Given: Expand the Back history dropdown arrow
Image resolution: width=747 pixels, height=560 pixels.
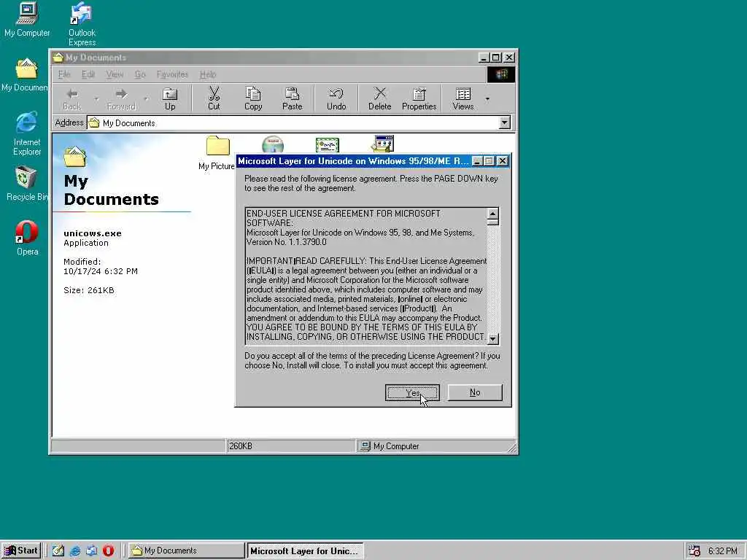Looking at the screenshot, I should (x=96, y=98).
